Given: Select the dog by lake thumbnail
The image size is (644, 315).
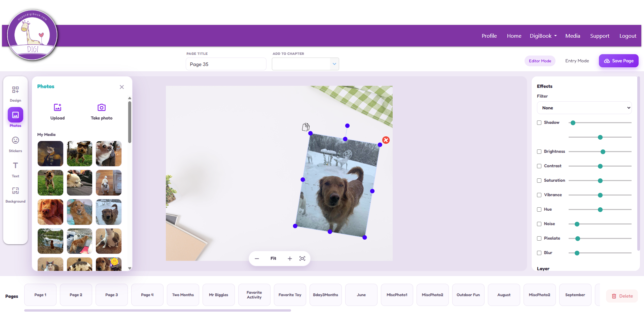Looking at the screenshot, I should [50, 241].
